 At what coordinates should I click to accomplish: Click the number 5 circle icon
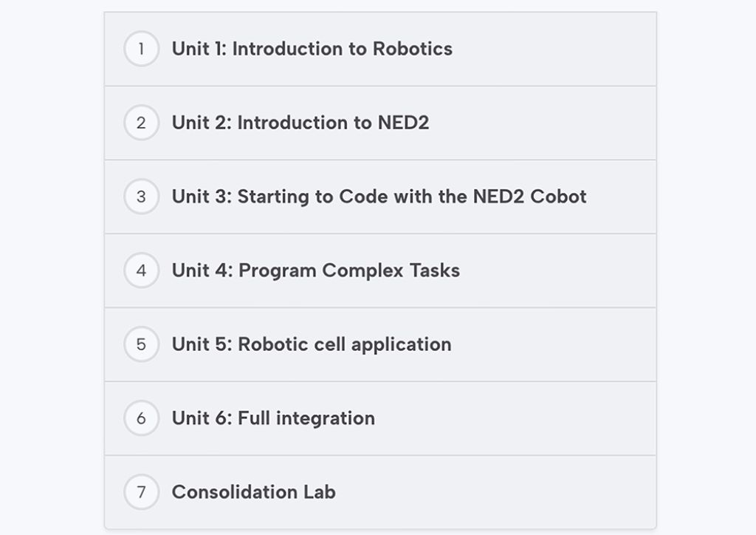pos(141,344)
